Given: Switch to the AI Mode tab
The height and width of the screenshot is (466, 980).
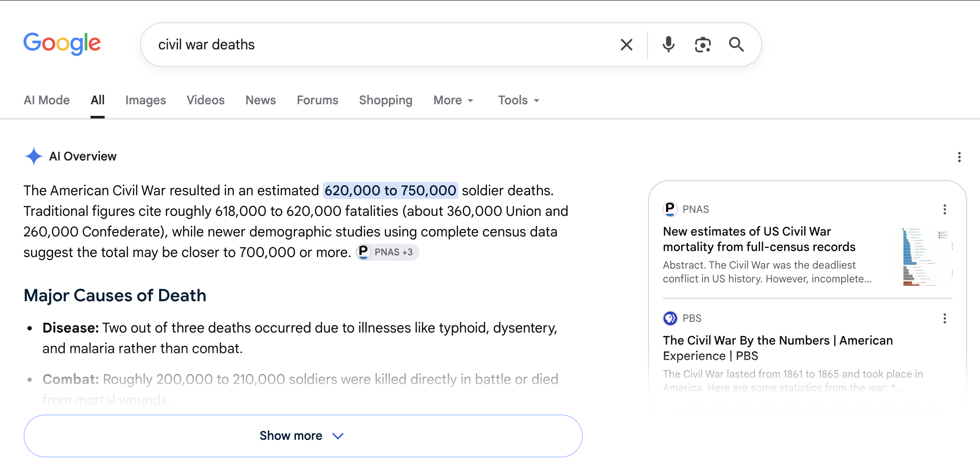Looking at the screenshot, I should [47, 100].
